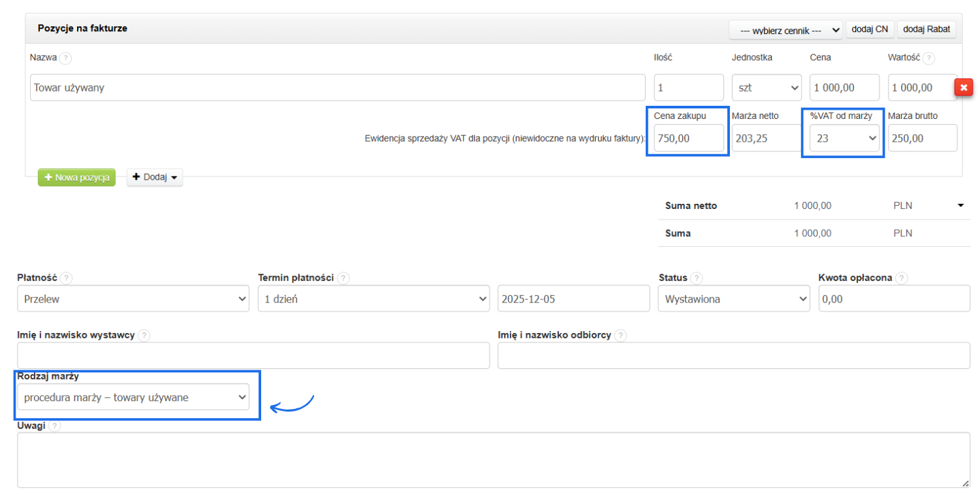The image size is (980, 499).
Task: Click the red delete position icon
Action: (964, 88)
